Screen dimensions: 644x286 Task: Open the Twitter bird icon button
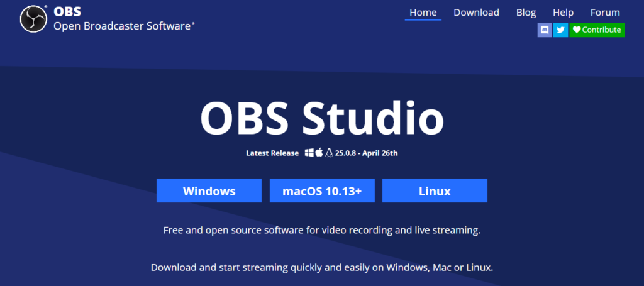[x=560, y=30]
